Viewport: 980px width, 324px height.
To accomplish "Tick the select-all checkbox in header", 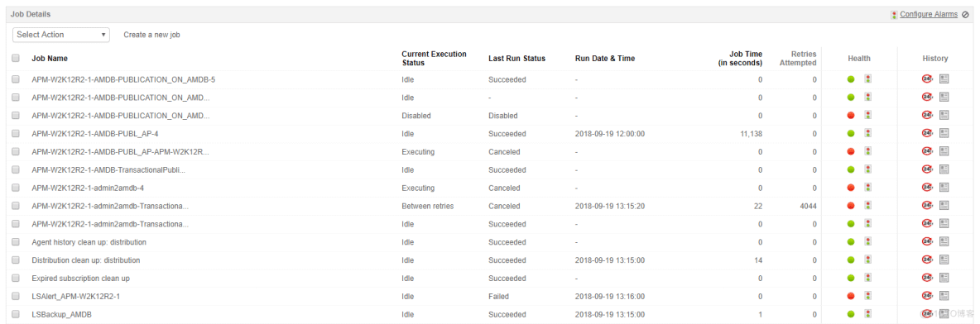I will 16,58.
